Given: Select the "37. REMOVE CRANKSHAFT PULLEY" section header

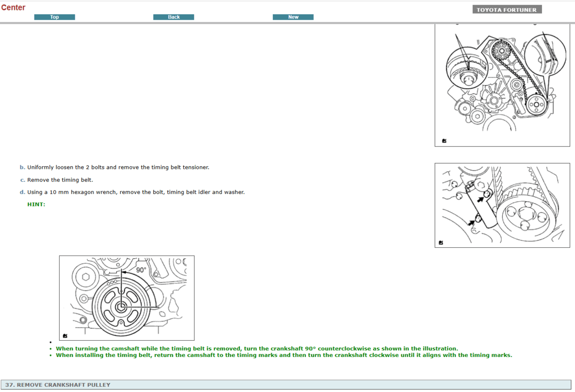Looking at the screenshot, I should 285,385.
